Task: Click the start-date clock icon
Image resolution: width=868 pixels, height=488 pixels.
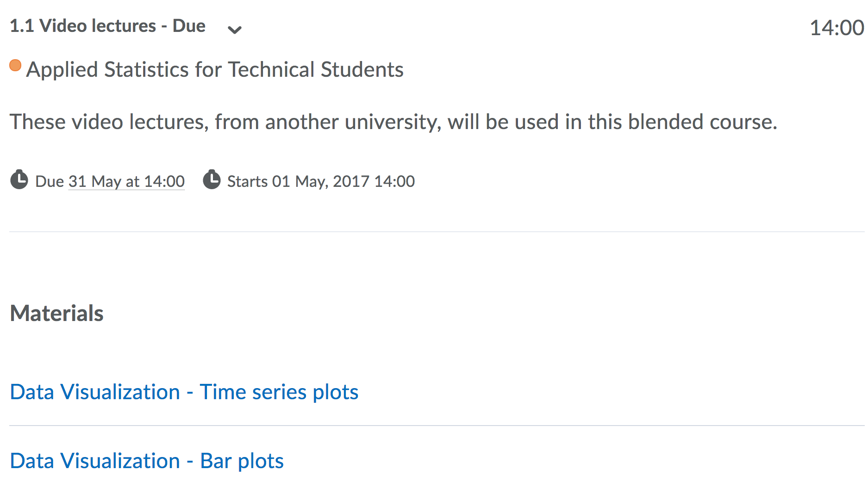Action: coord(212,180)
